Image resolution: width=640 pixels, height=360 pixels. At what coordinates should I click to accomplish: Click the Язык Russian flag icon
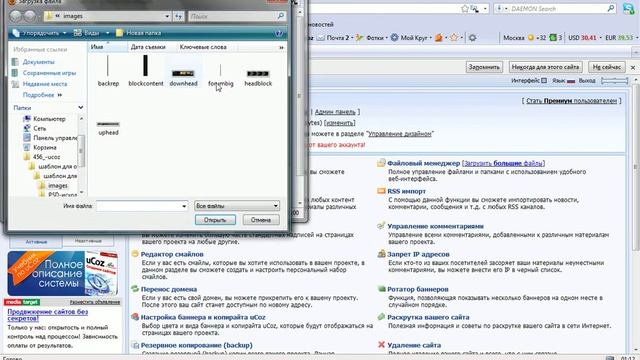tap(571, 81)
